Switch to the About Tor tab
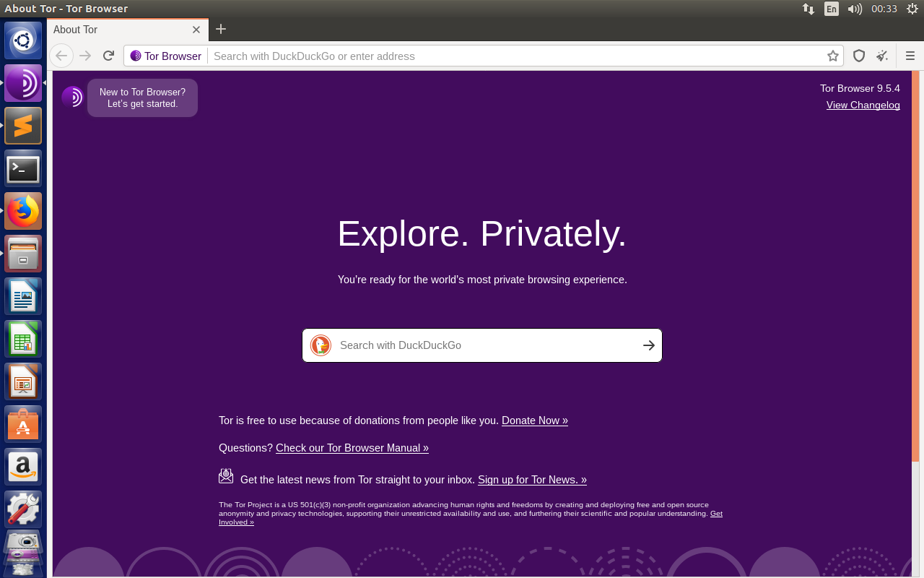The width and height of the screenshot is (924, 578). point(108,30)
